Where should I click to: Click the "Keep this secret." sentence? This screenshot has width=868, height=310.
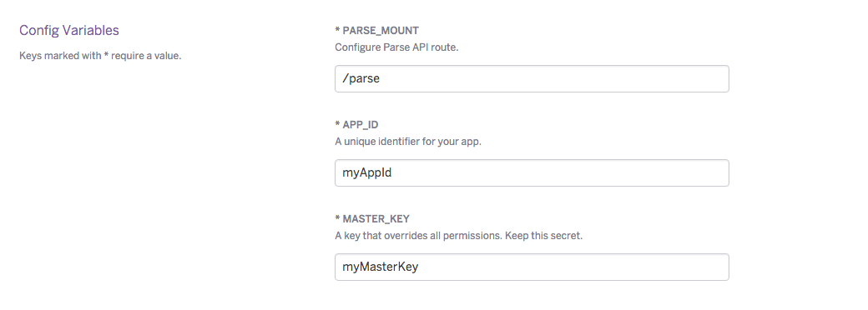[x=555, y=235]
